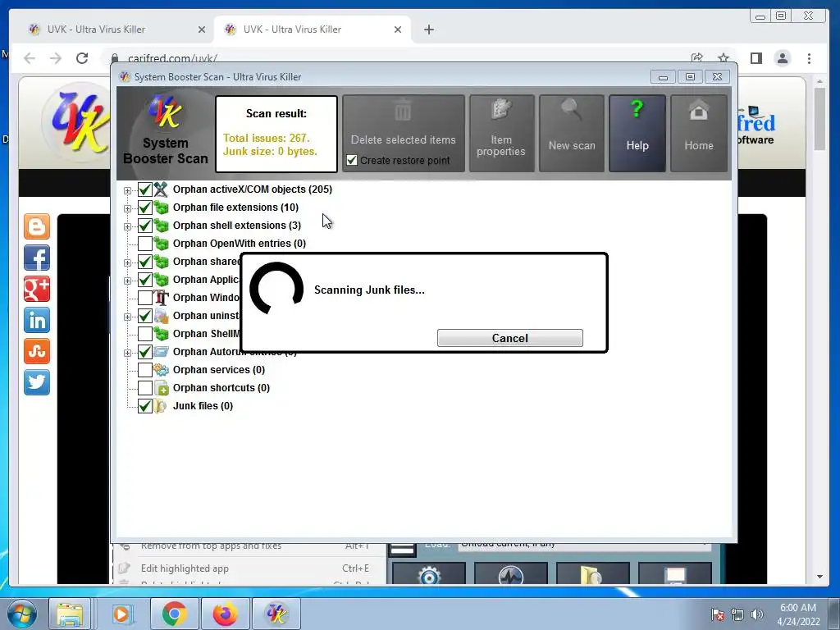Check Orphan shortcuts checkbox

144,388
